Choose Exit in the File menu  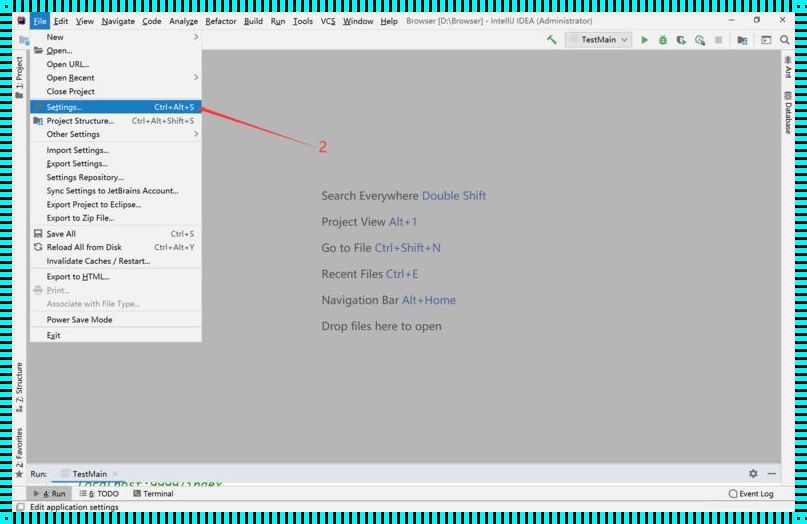pyautogui.click(x=116, y=335)
